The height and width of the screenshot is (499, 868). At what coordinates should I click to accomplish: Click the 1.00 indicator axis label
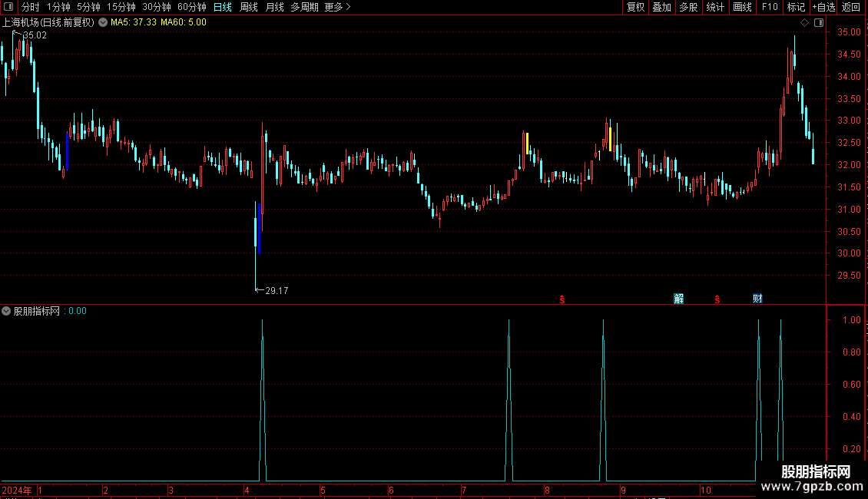point(852,320)
